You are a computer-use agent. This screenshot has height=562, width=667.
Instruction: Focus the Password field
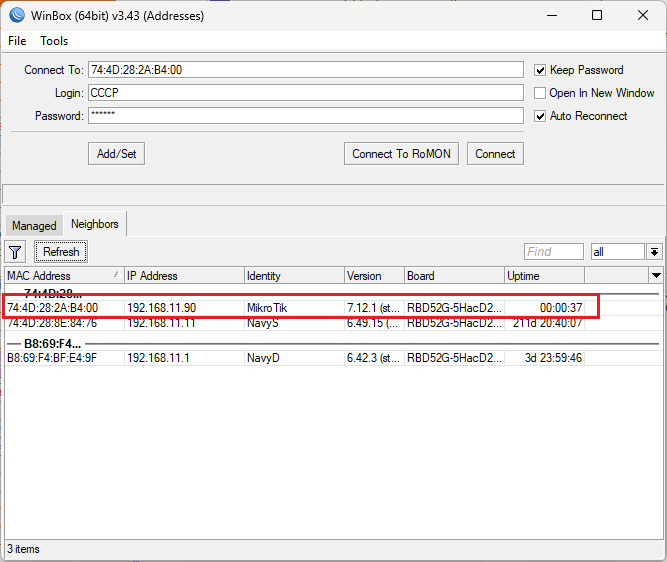(x=306, y=116)
